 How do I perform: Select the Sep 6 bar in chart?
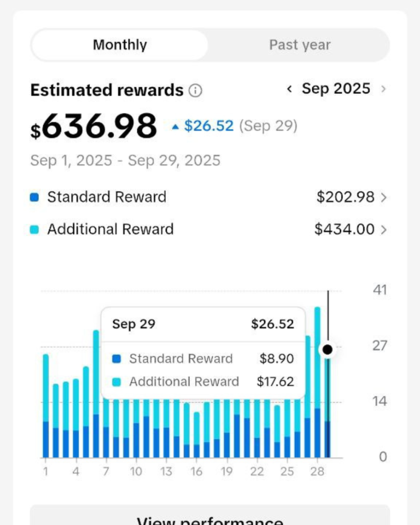click(96, 400)
